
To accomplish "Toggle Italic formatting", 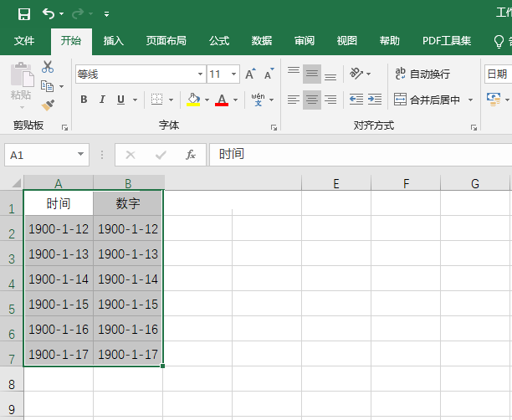I will (x=102, y=100).
